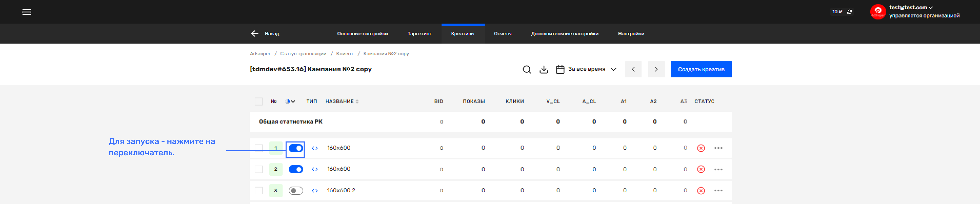
Task: Click the Adsniper account avatar
Action: [x=878, y=12]
